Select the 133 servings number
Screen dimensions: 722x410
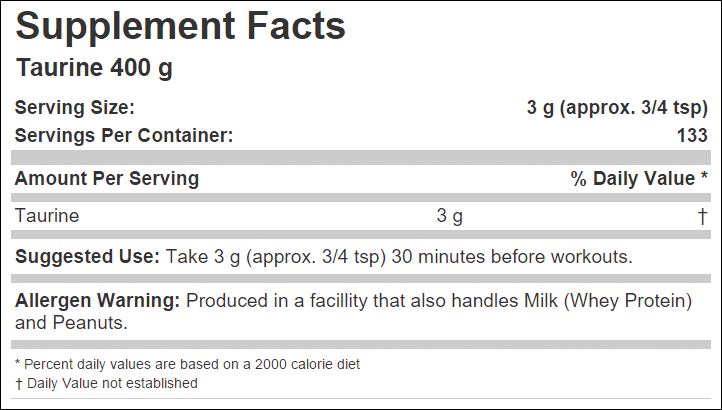(x=692, y=135)
